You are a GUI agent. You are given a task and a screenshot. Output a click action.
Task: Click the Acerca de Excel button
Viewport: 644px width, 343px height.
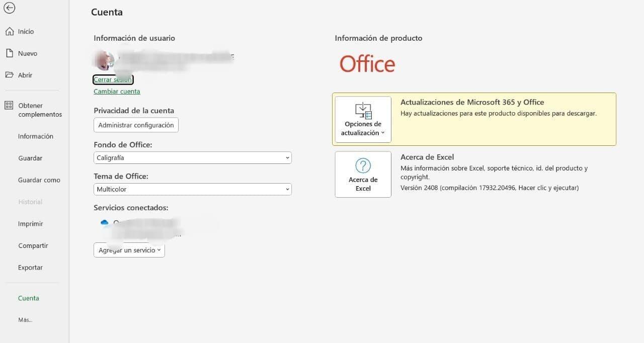click(363, 175)
